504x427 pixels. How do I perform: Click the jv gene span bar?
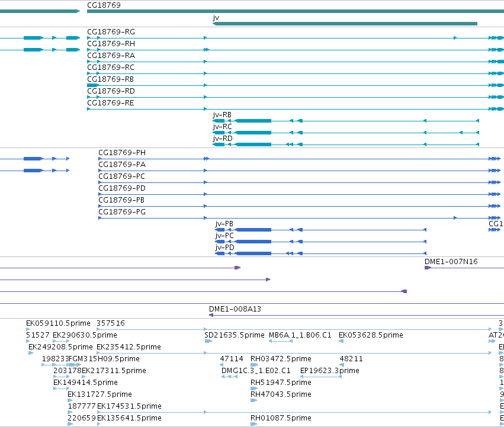point(345,24)
